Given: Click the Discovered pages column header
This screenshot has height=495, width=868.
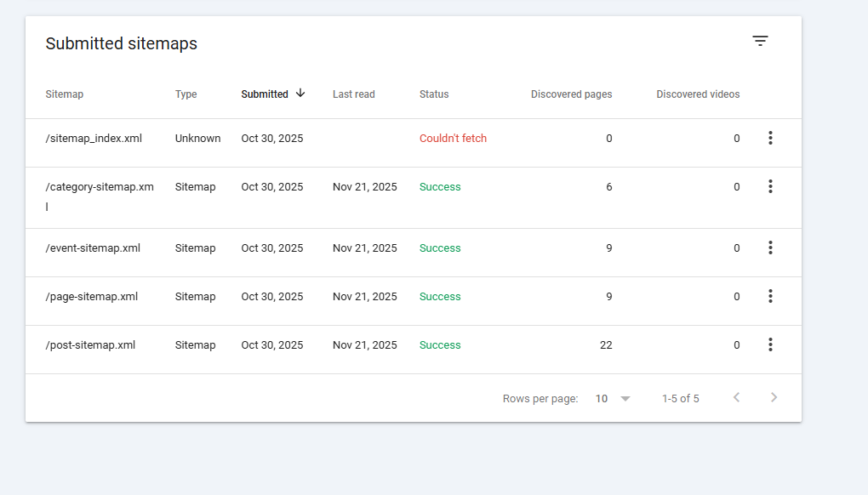Looking at the screenshot, I should point(571,94).
